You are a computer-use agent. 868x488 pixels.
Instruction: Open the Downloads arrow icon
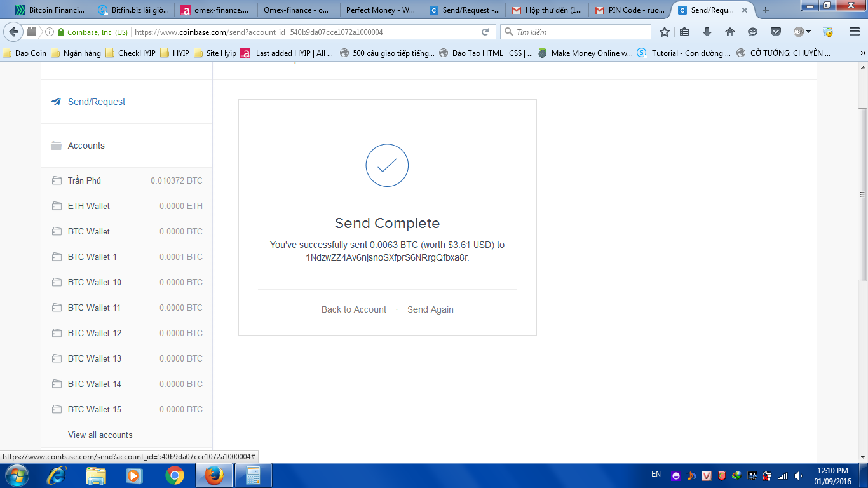[x=707, y=32]
